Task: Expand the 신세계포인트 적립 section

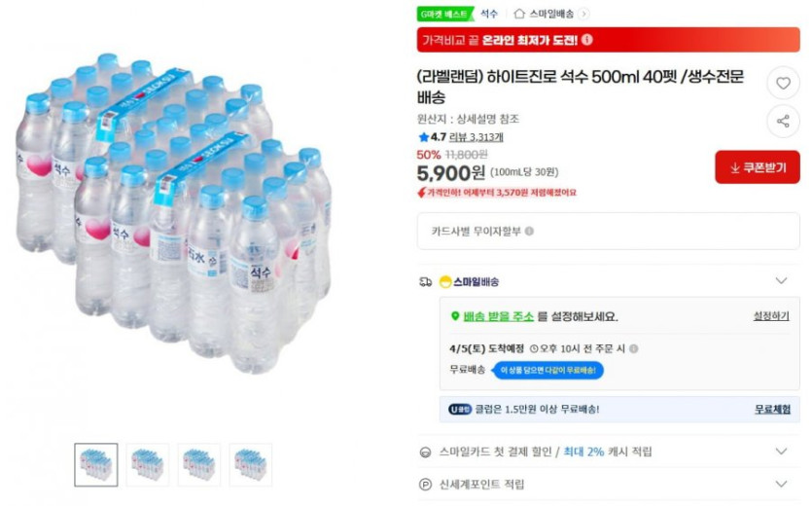Action: [781, 484]
